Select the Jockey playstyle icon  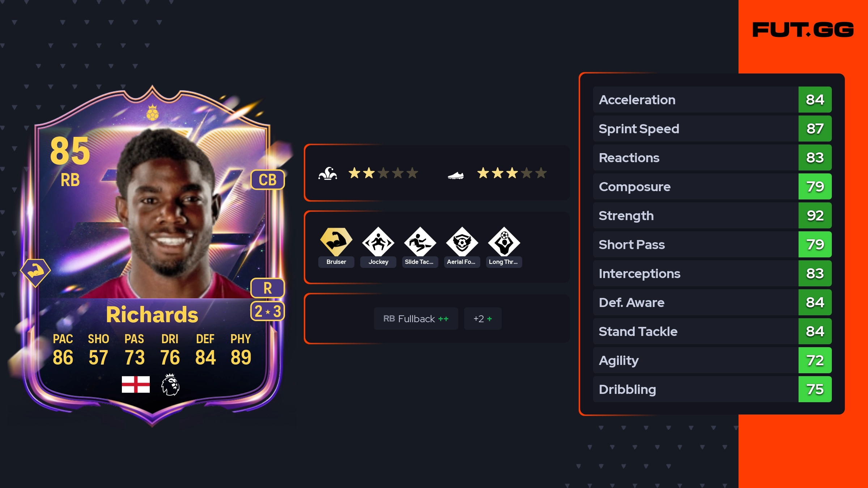pyautogui.click(x=378, y=241)
